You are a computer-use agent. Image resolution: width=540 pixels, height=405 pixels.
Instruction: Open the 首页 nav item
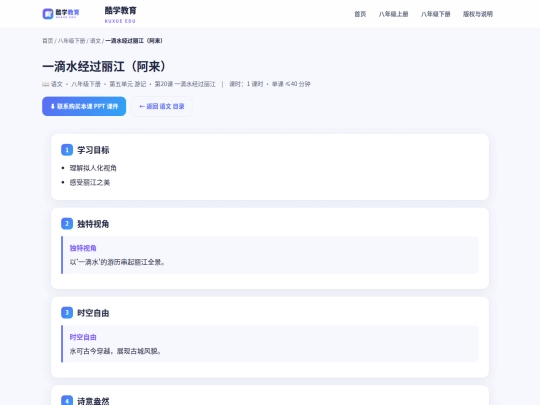[360, 14]
